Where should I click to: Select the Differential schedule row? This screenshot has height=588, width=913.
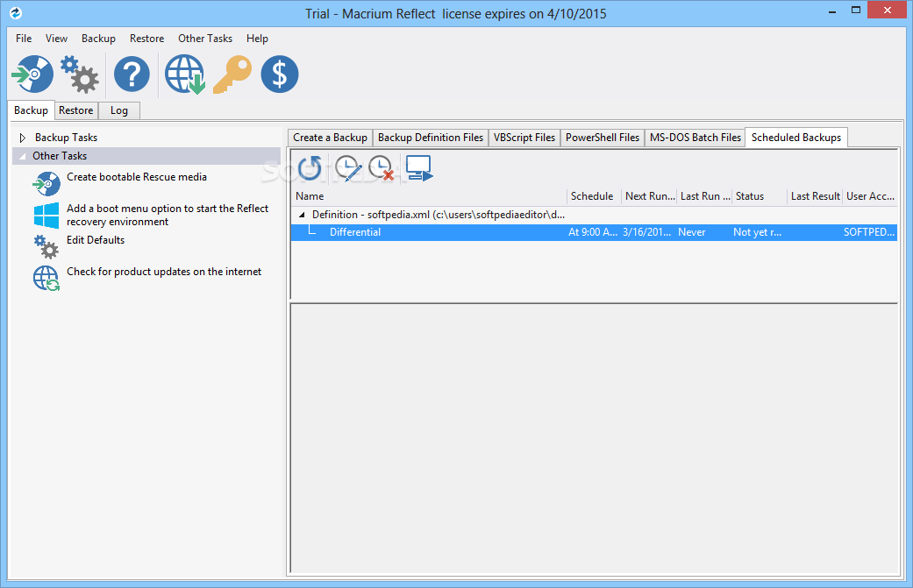[x=594, y=232]
